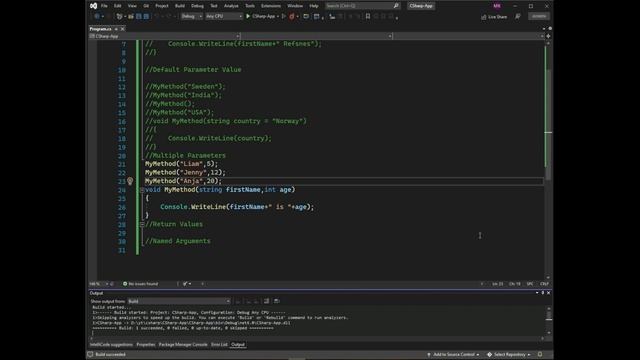Open the Help menu

313,6
